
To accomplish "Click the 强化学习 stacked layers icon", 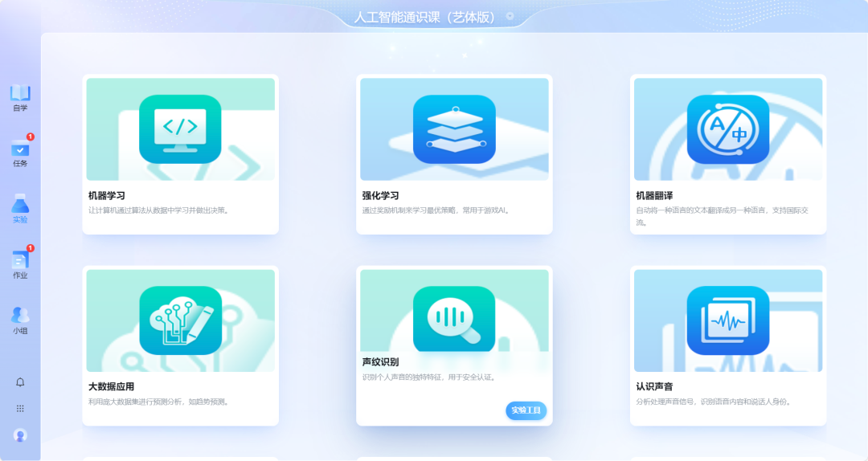I will 454,129.
